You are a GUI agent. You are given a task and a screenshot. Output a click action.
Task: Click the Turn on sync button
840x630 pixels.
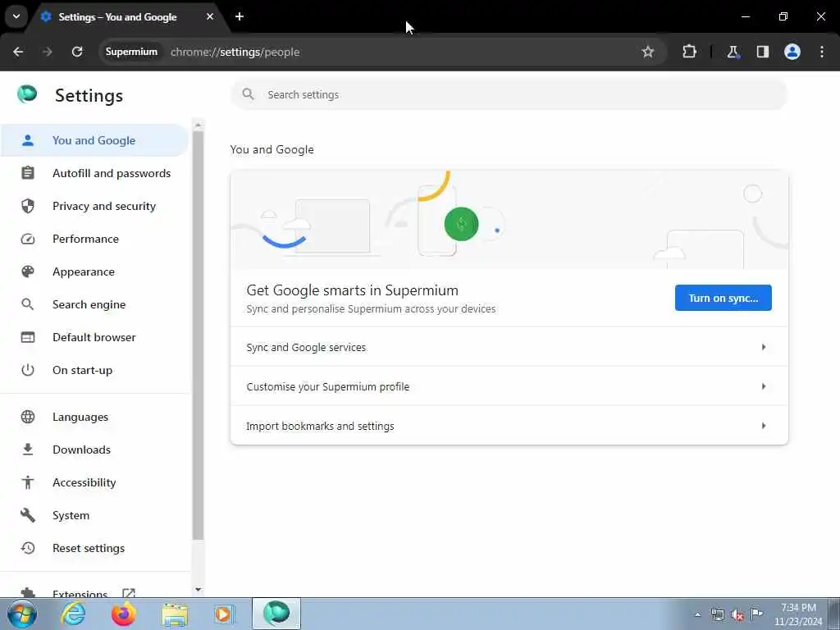[723, 298]
